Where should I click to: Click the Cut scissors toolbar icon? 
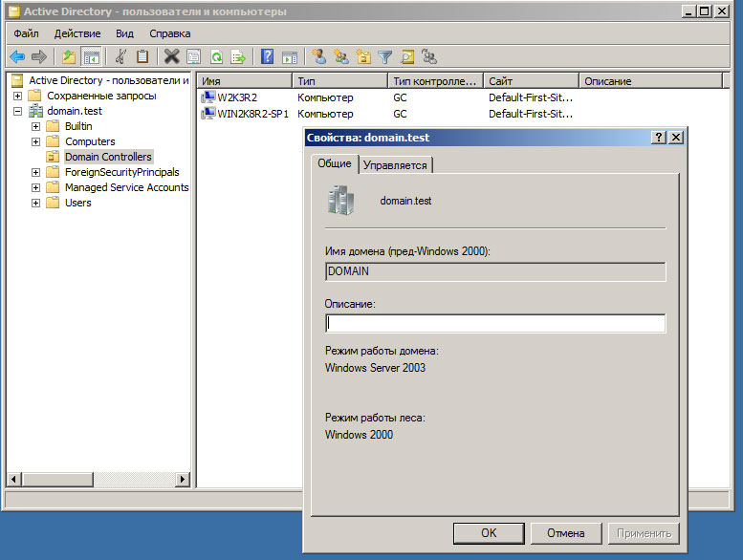coord(120,57)
